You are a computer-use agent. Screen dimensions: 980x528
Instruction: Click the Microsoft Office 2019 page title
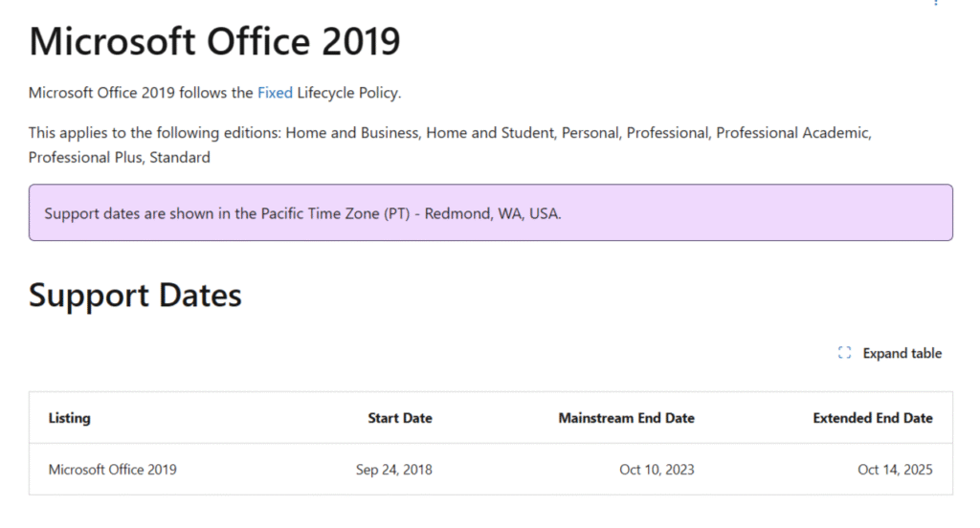click(x=214, y=42)
